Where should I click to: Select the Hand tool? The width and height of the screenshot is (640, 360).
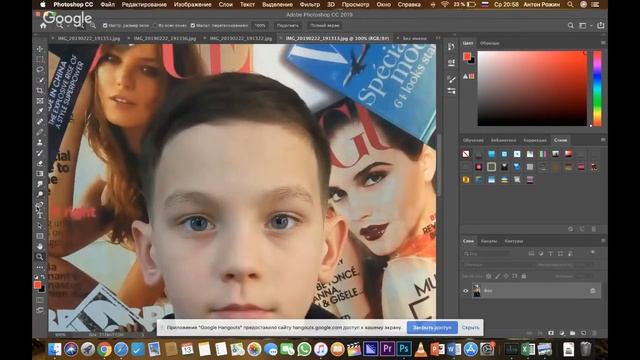(40, 246)
